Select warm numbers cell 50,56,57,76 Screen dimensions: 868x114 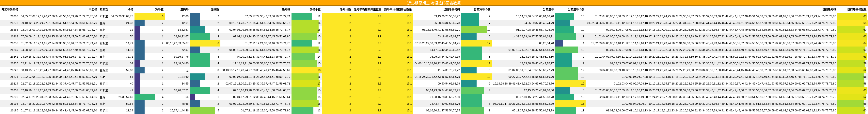tap(181, 57)
